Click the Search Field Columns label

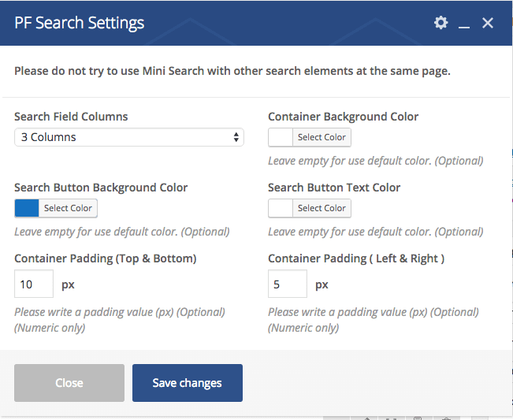71,117
